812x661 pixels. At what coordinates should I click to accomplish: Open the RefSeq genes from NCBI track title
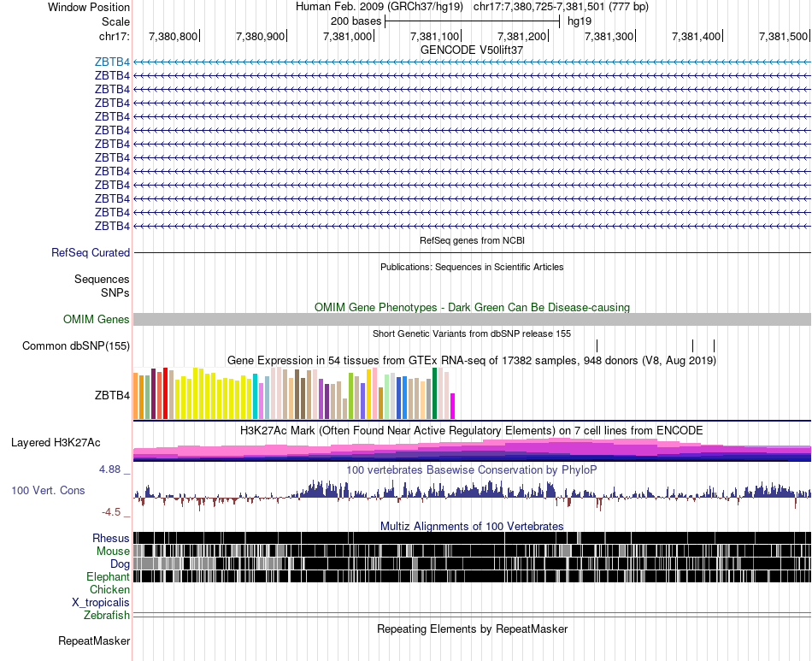pos(473,240)
